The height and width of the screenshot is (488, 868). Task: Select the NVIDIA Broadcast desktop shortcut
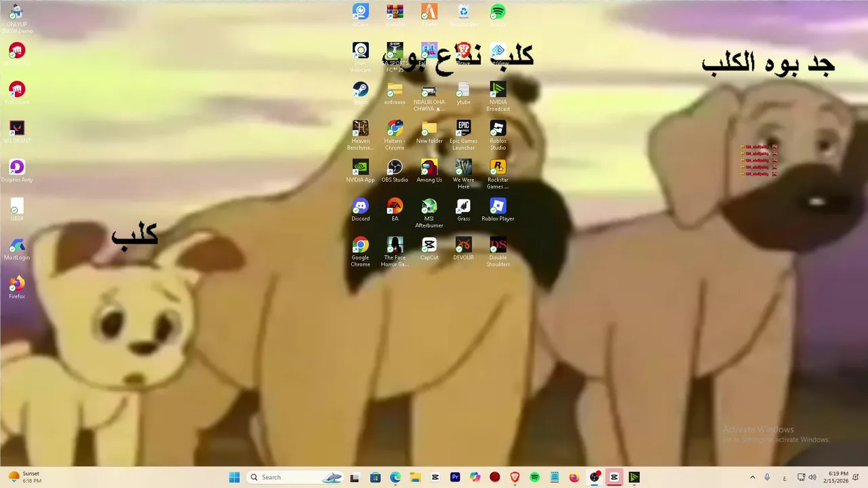click(x=498, y=97)
